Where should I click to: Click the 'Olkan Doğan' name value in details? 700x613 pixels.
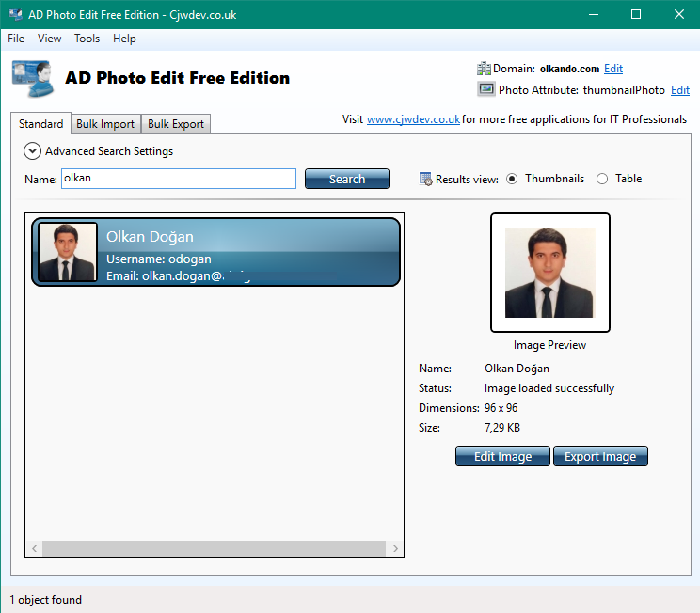point(517,369)
